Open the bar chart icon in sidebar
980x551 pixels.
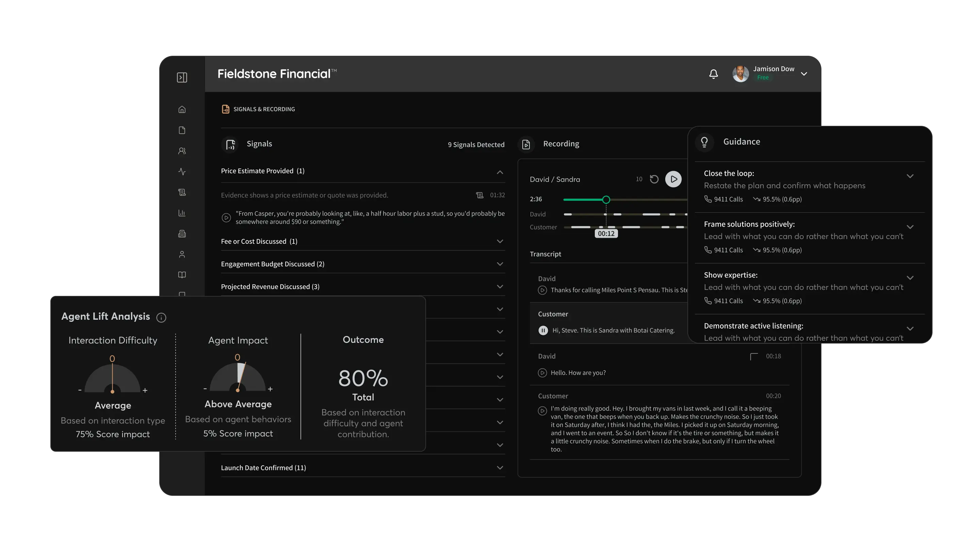[182, 213]
